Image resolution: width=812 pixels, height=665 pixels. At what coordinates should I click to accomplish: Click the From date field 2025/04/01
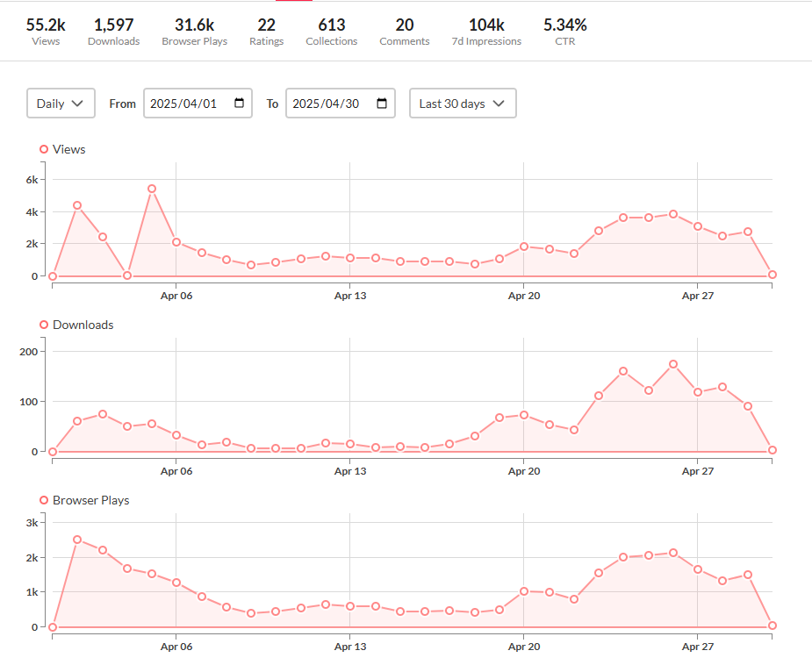(186, 104)
